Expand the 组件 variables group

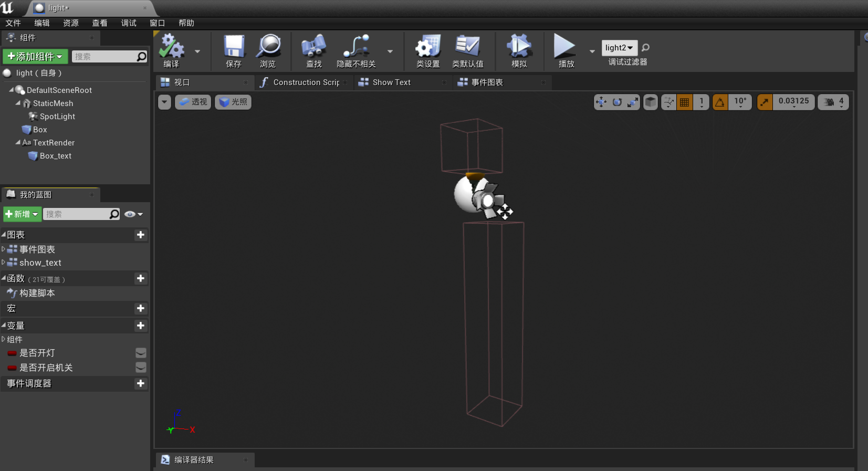[x=4, y=339]
